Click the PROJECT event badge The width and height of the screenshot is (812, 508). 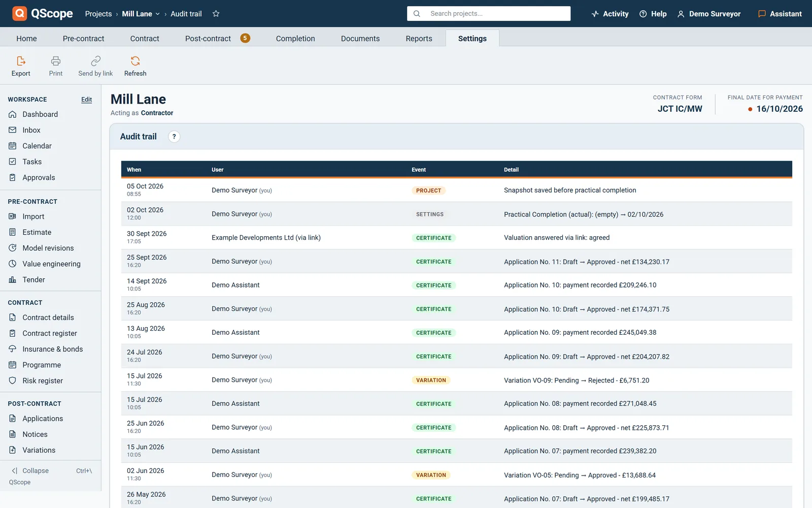429,190
